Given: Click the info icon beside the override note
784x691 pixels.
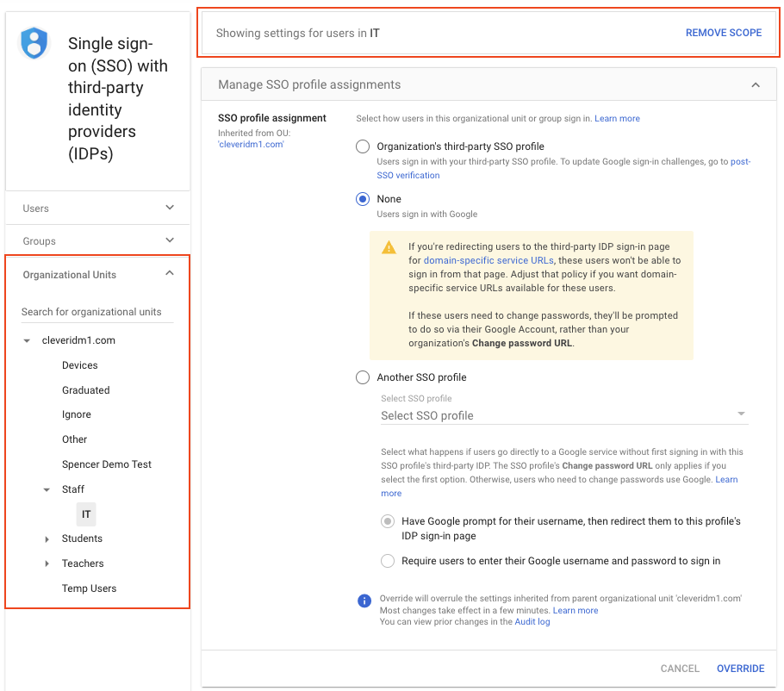Looking at the screenshot, I should click(364, 601).
